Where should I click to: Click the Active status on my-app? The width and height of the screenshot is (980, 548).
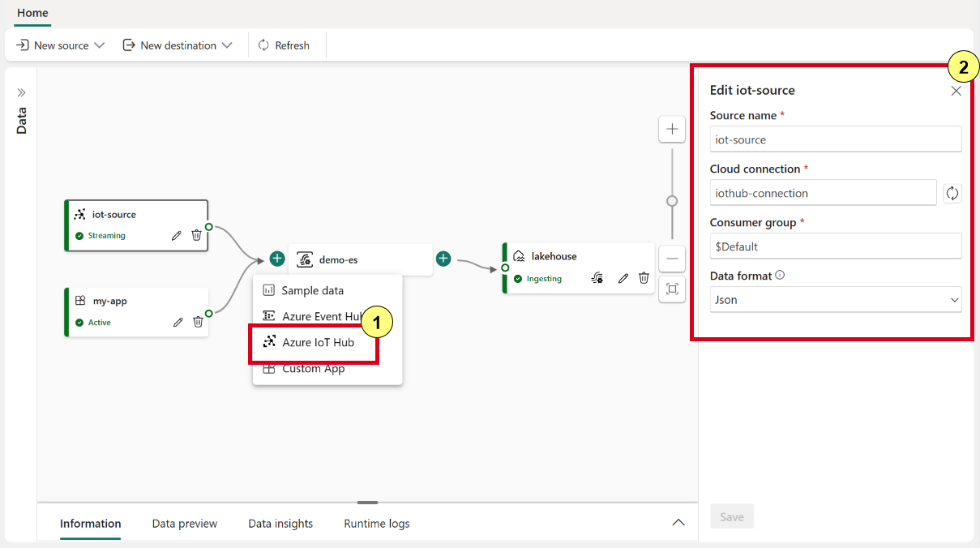93,323
